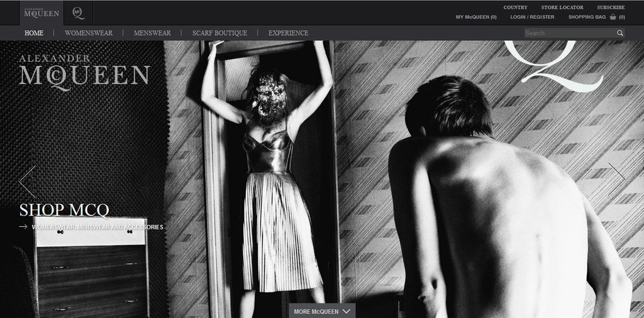Image resolution: width=644 pixels, height=318 pixels.
Task: Click the SHOP MCQ heading
Action: (64, 210)
